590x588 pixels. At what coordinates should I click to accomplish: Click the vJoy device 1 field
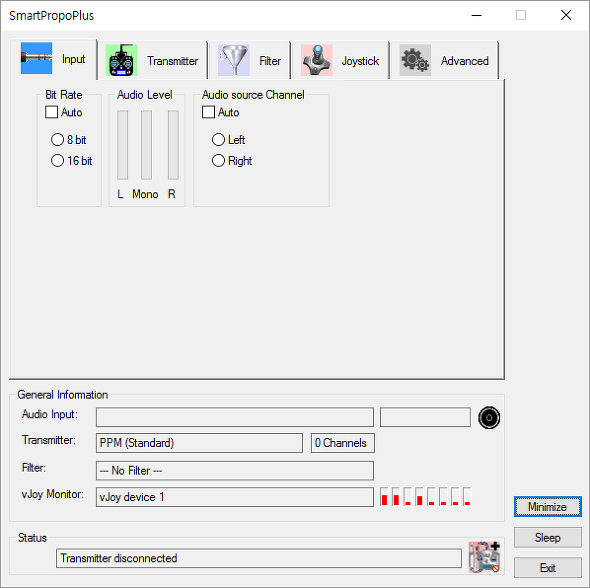(235, 497)
